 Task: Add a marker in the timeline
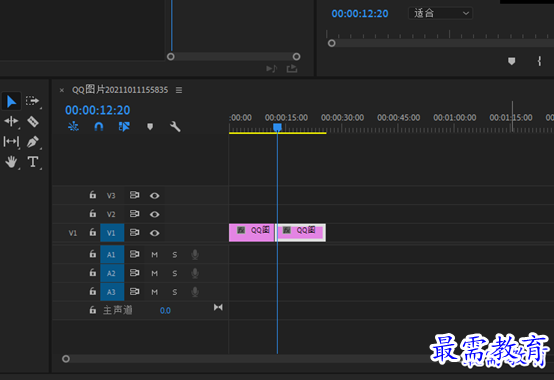pyautogui.click(x=150, y=126)
